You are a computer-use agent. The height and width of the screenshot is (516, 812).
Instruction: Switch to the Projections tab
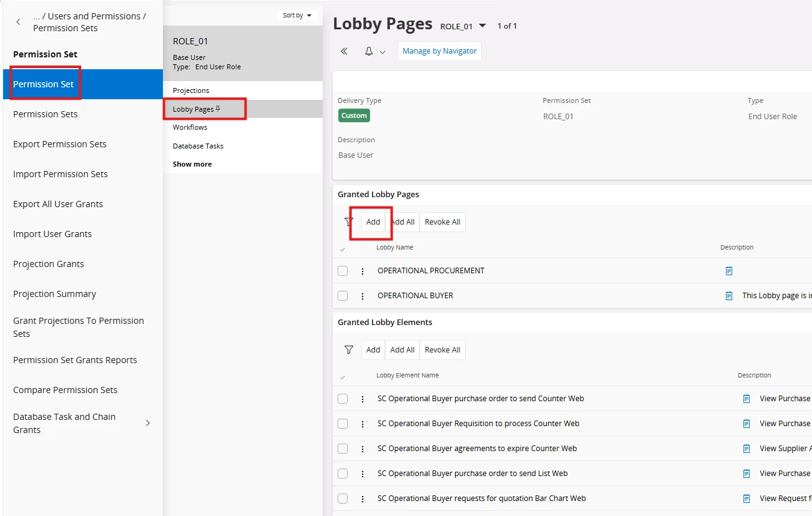click(243, 90)
